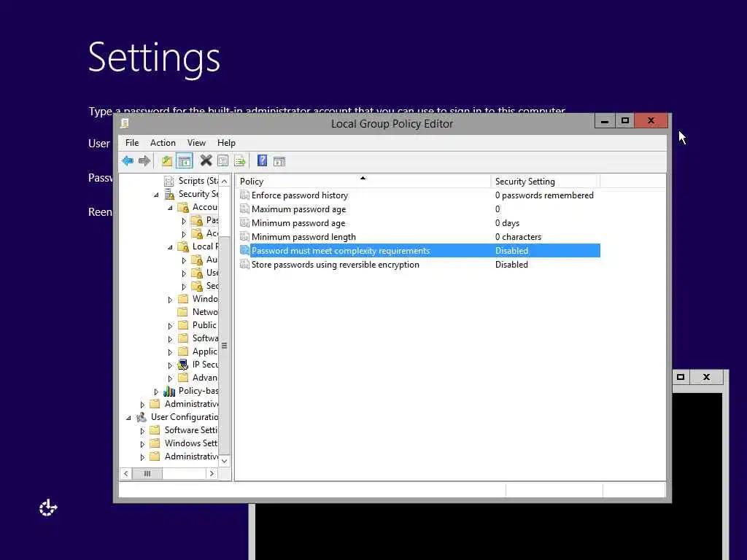This screenshot has width=747, height=560.
Task: Expand the Policy-based QoS node
Action: click(x=156, y=392)
